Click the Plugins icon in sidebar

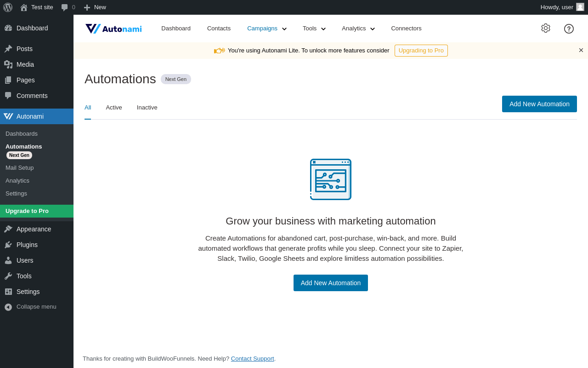coord(8,245)
